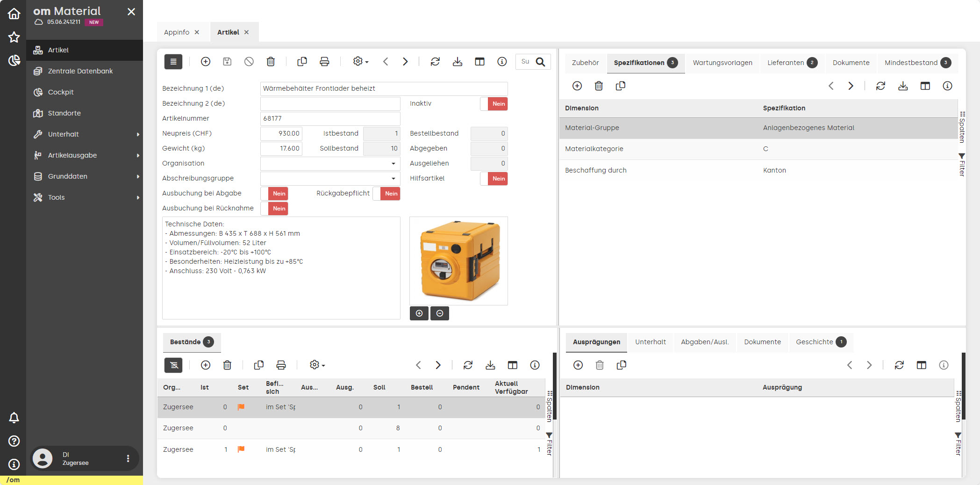This screenshot has width=980, height=485.
Task: Go to Cockpit in the sidebar
Action: [x=61, y=92]
